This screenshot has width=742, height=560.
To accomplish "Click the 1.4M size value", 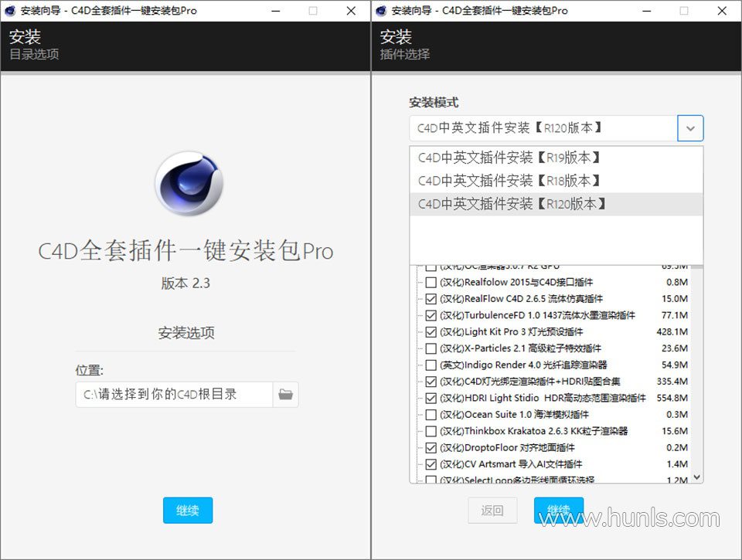I will 677,464.
